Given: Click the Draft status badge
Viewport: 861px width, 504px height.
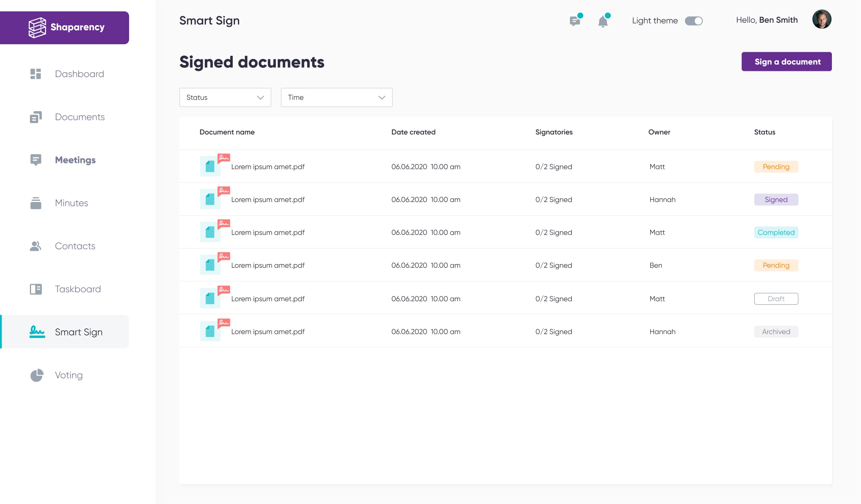Looking at the screenshot, I should (776, 299).
